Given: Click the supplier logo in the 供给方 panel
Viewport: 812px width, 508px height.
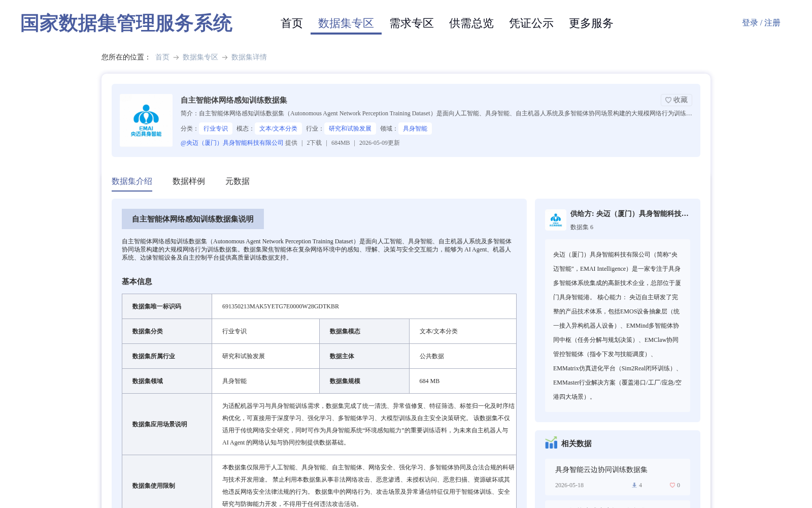Looking at the screenshot, I should click(x=556, y=220).
